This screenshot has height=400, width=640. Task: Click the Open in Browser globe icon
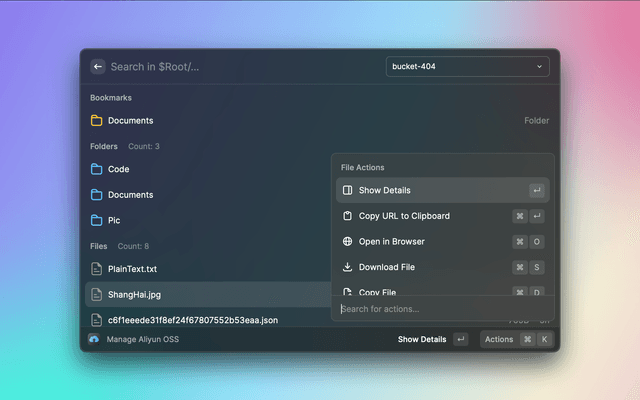pos(347,242)
